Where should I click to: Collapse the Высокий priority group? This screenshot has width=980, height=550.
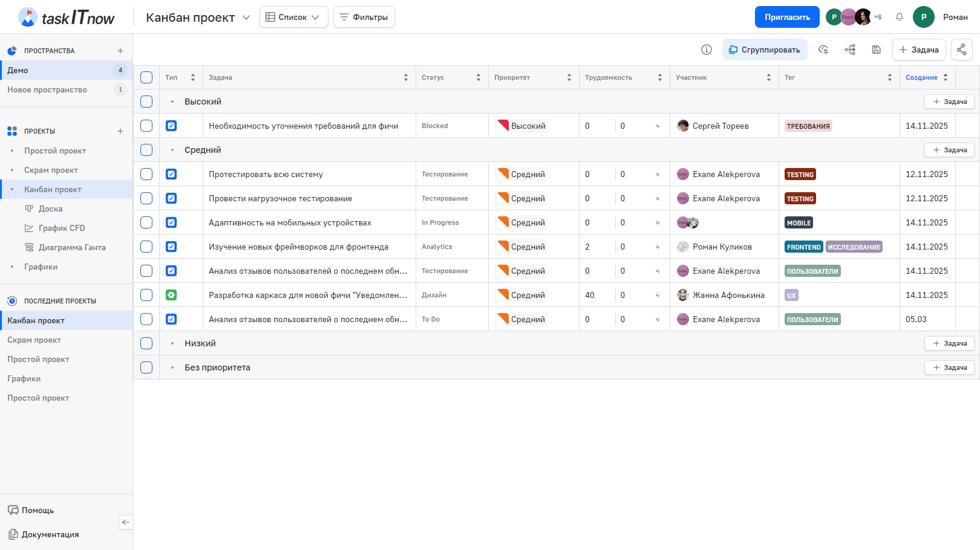click(x=172, y=102)
